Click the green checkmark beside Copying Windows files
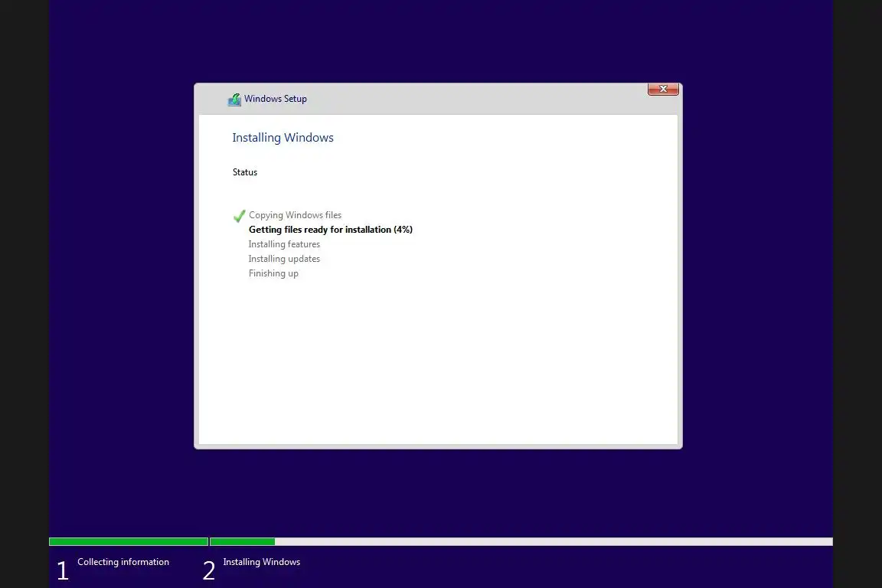Image resolution: width=882 pixels, height=588 pixels. 239,216
